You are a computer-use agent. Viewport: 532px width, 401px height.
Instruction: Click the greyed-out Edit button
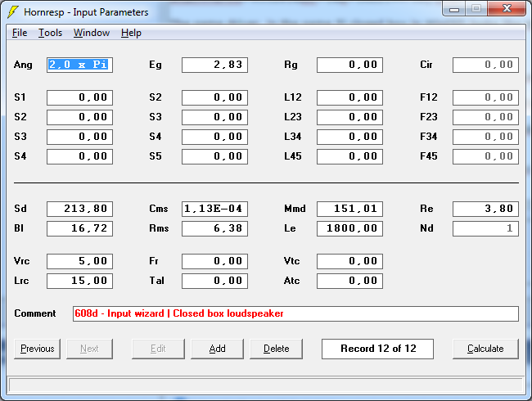click(158, 349)
